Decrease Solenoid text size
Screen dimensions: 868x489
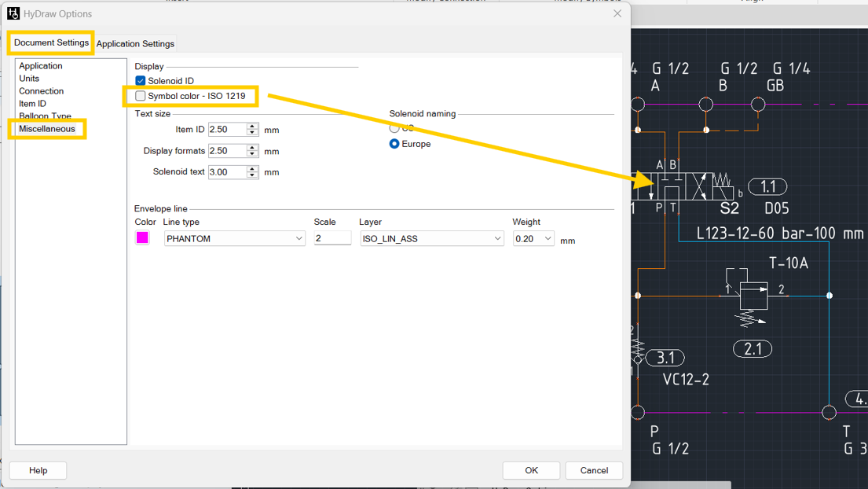coord(252,175)
